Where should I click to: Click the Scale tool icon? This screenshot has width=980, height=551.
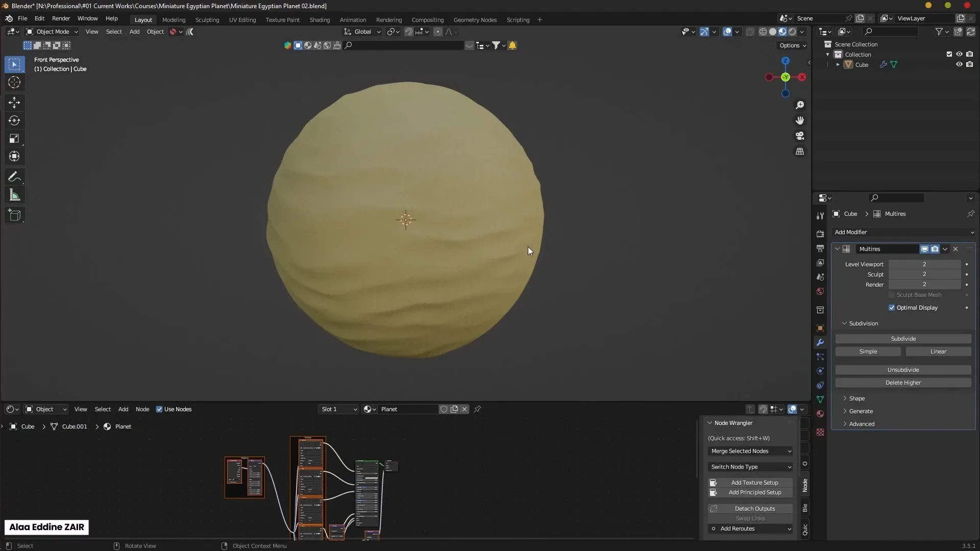[x=15, y=139]
